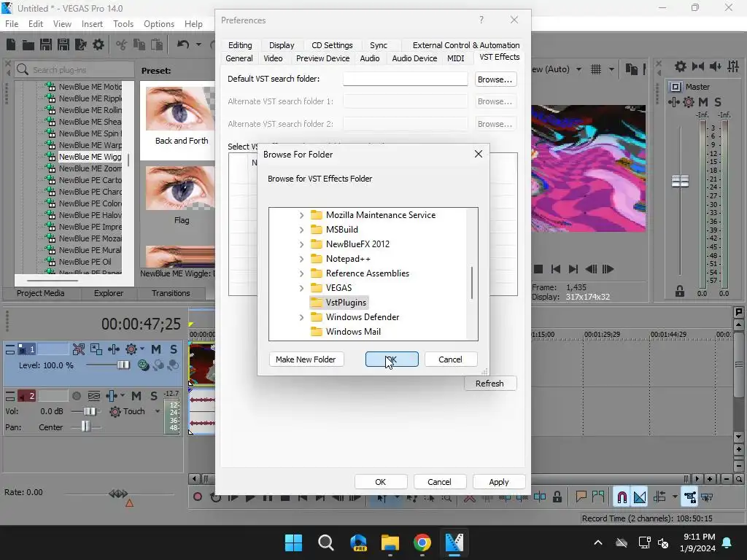Solo video track 1
The image size is (747, 560).
173,349
